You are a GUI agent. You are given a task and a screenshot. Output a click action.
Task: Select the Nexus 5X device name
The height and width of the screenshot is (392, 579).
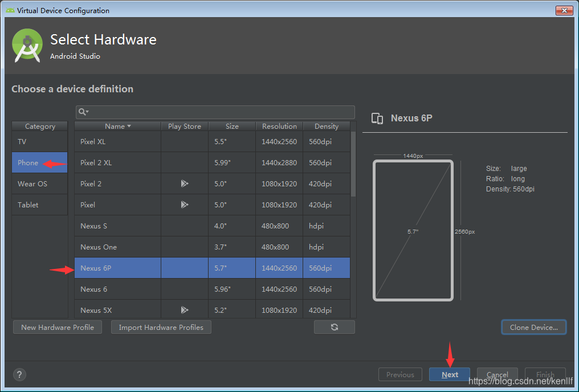tap(96, 310)
